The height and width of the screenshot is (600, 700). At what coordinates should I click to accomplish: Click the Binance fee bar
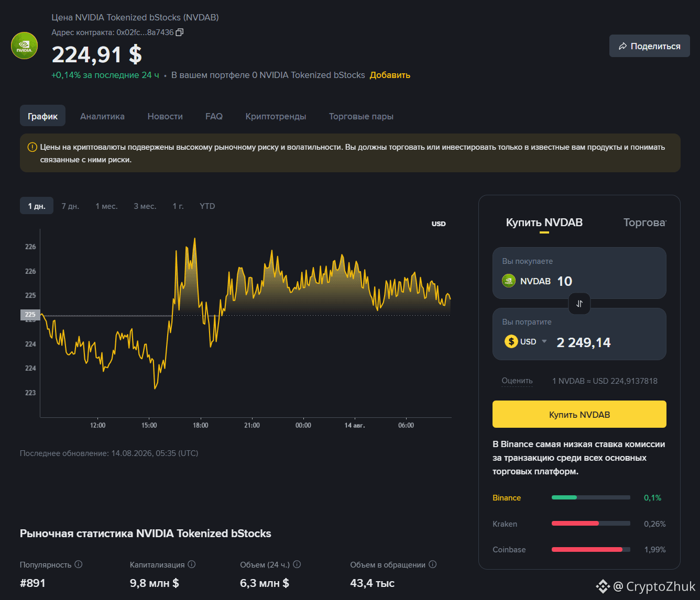coord(591,497)
